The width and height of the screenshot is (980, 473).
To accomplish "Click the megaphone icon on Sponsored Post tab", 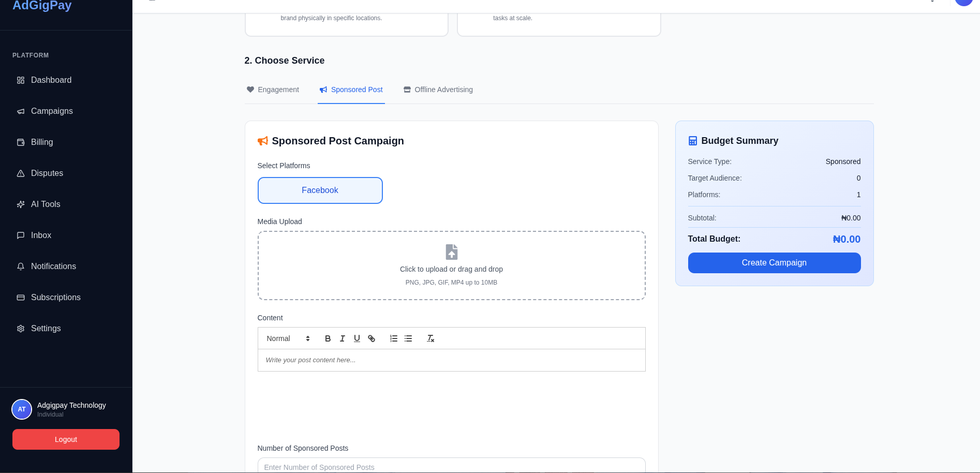I will click(323, 90).
